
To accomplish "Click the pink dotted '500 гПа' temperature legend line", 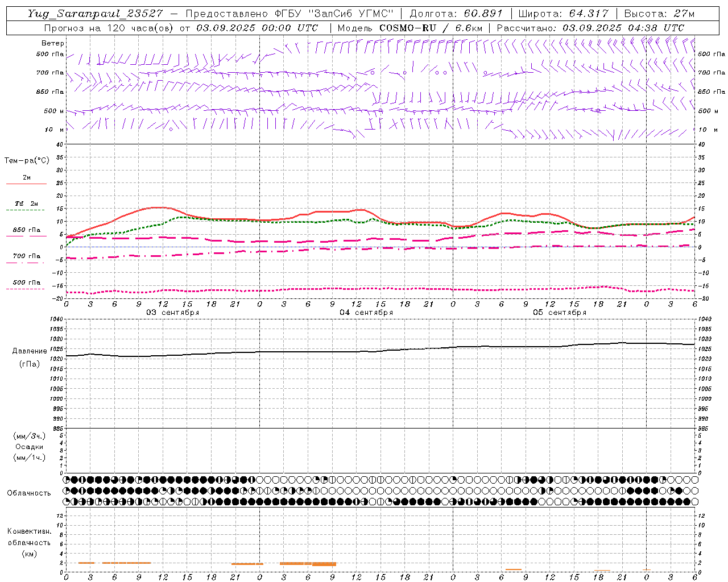I will pos(25,289).
